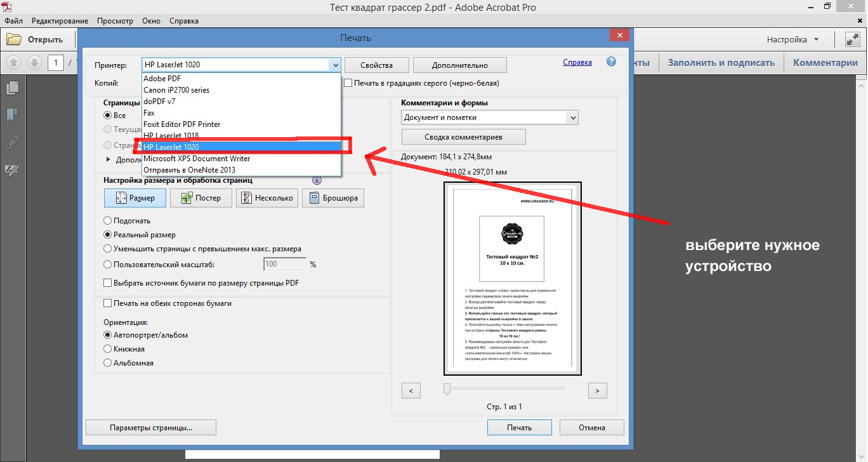Choose Foxit Editor PDF Printer
The height and width of the screenshot is (462, 868).
(x=242, y=124)
